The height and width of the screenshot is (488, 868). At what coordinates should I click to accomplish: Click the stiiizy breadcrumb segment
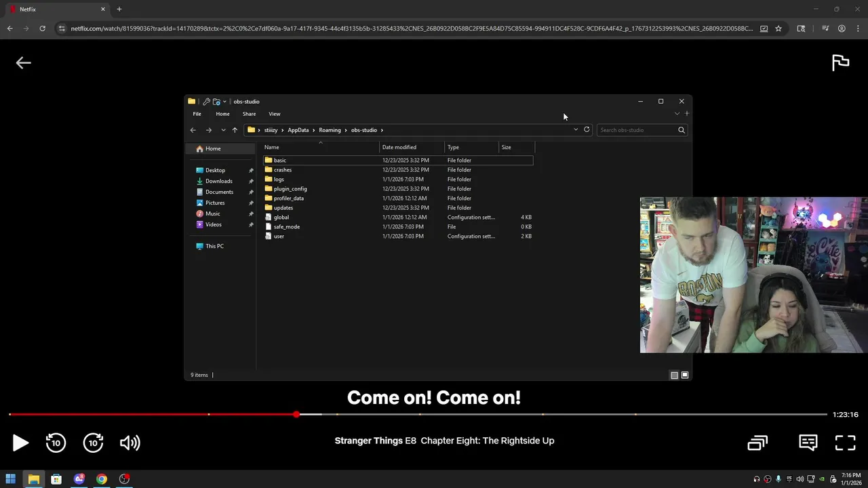271,130
